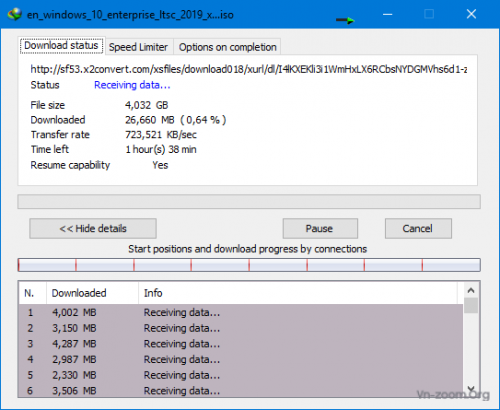Pause the current download
This screenshot has height=410, width=500.
click(320, 228)
